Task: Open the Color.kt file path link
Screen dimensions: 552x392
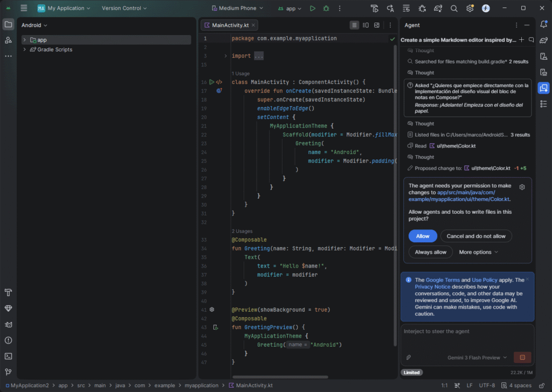Action: point(459,196)
